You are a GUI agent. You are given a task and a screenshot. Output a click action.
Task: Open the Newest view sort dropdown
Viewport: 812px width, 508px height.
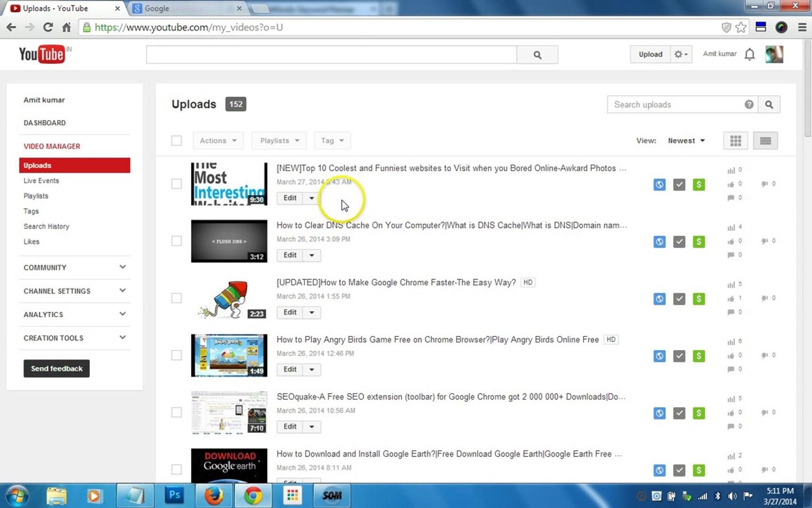click(x=686, y=141)
